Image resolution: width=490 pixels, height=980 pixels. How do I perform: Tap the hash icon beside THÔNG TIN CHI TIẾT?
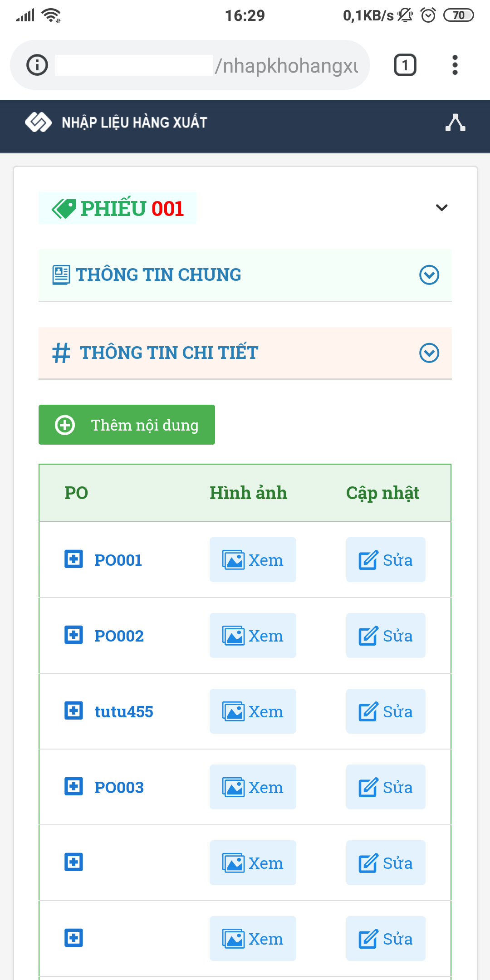[61, 353]
